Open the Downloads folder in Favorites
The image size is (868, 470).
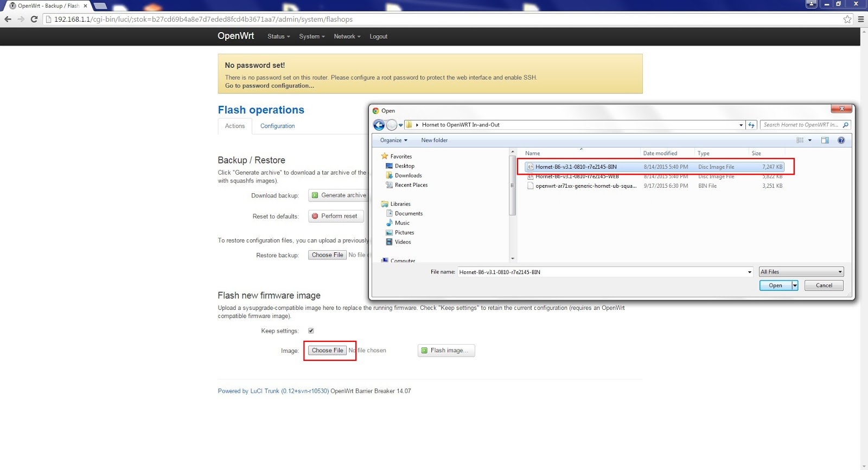[x=408, y=175]
